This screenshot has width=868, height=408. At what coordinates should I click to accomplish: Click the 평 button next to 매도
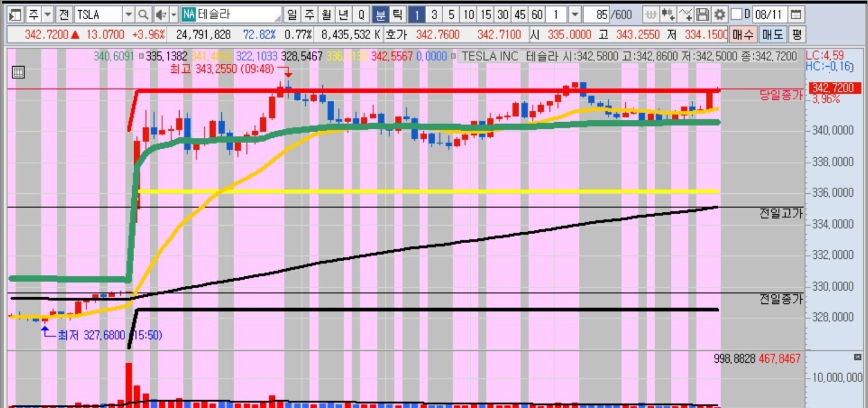796,34
